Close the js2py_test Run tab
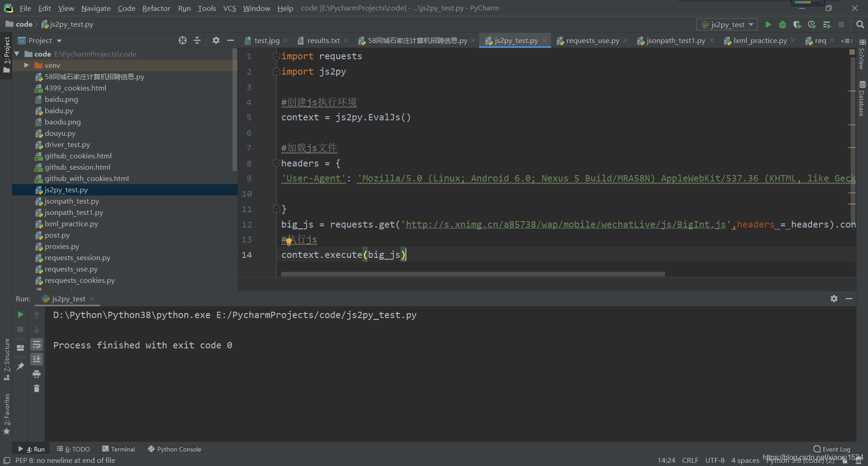868x466 pixels. pyautogui.click(x=92, y=299)
